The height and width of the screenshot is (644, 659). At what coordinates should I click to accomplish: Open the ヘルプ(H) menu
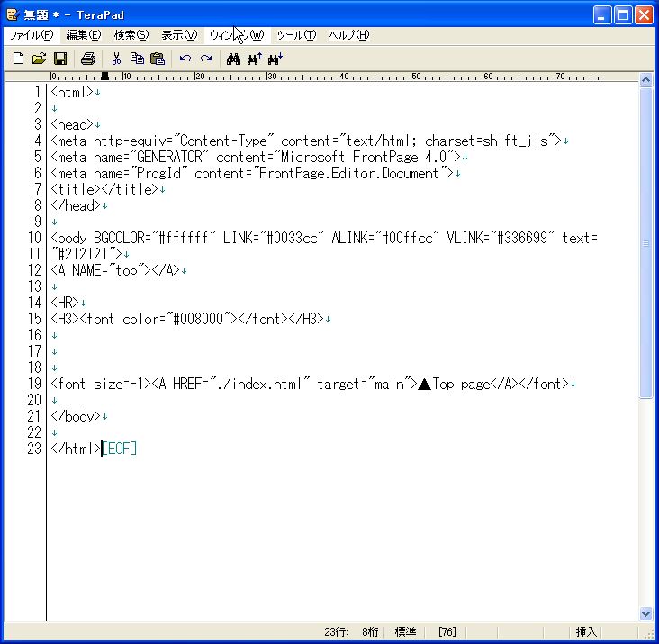click(x=348, y=35)
